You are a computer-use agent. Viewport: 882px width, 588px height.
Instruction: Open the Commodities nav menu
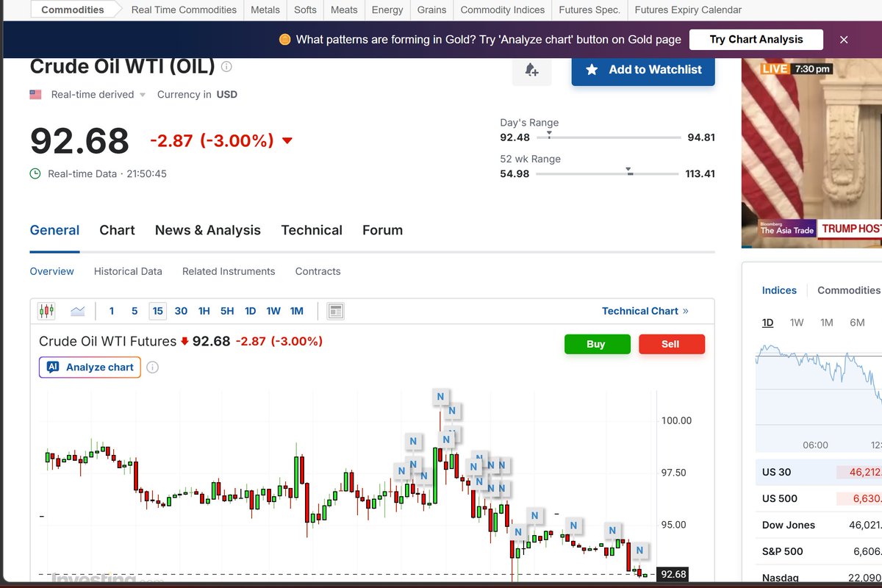(71, 10)
